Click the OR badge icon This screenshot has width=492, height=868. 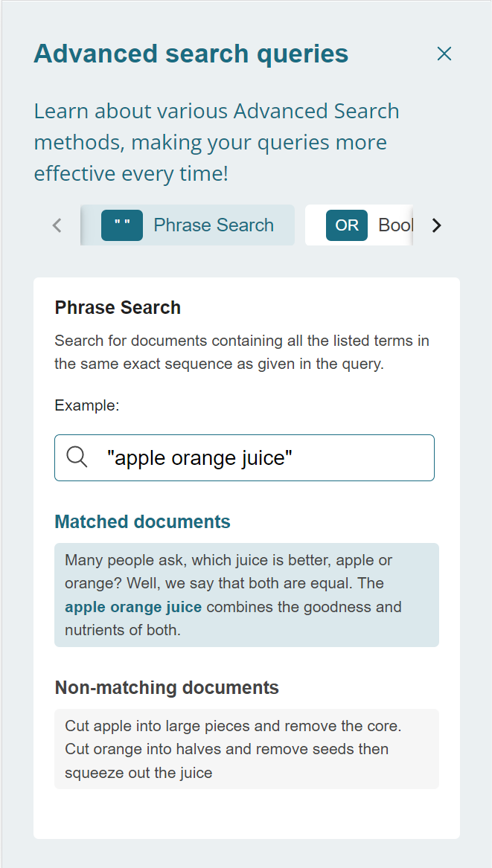(x=347, y=225)
